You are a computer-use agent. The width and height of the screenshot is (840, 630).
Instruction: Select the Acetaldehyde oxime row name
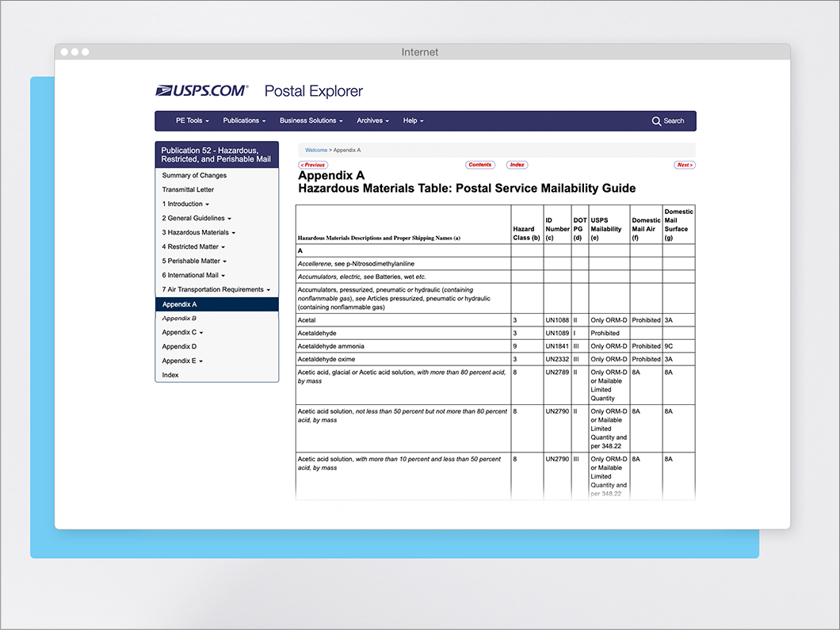tap(326, 360)
